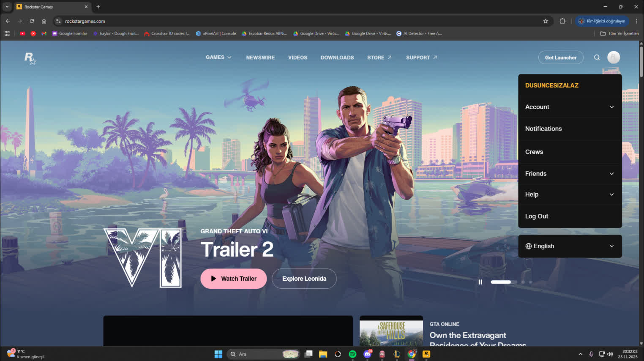Viewport: 644px width, 361px height.
Task: Bookmark this page with star icon
Action: click(546, 21)
